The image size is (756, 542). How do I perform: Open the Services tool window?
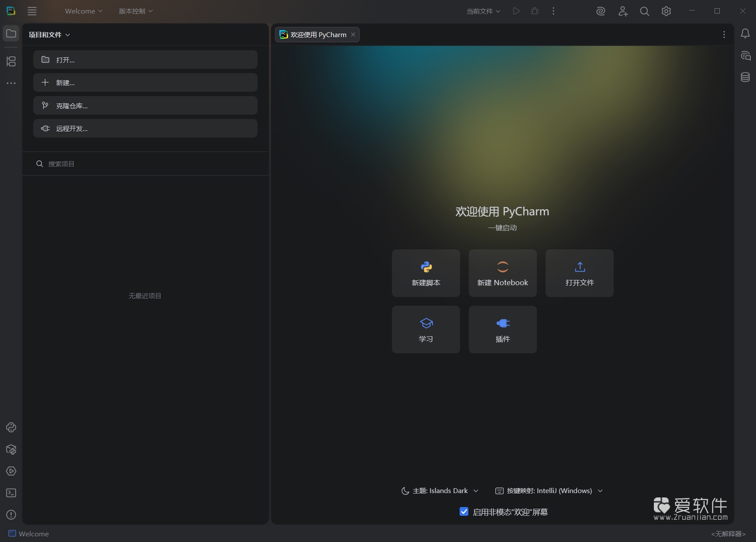11,471
